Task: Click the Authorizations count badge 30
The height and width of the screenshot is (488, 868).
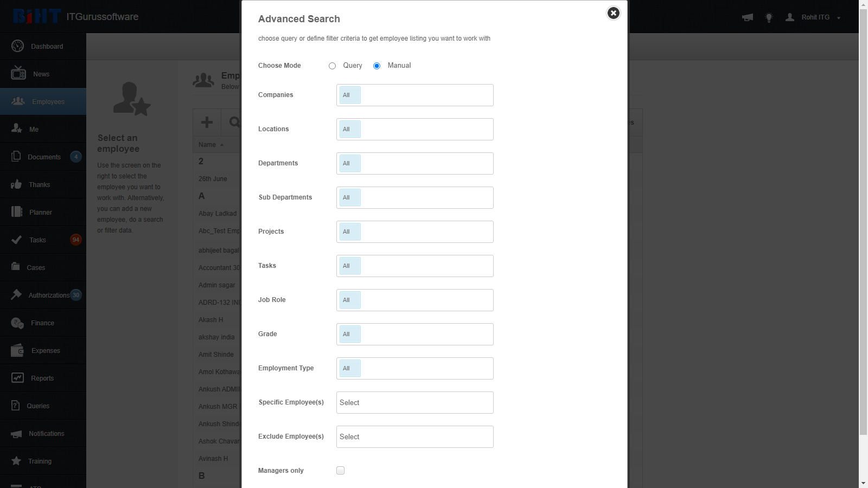Action: click(x=76, y=295)
